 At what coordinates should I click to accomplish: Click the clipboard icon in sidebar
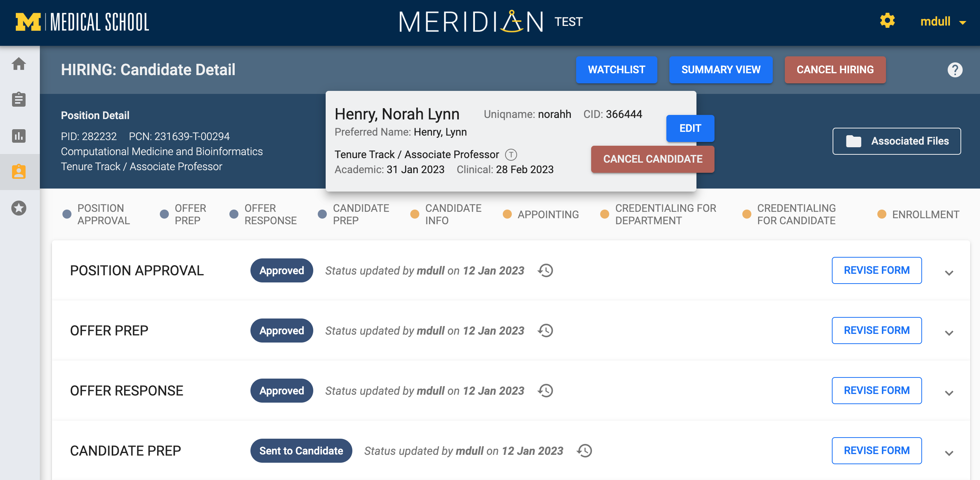click(x=19, y=100)
